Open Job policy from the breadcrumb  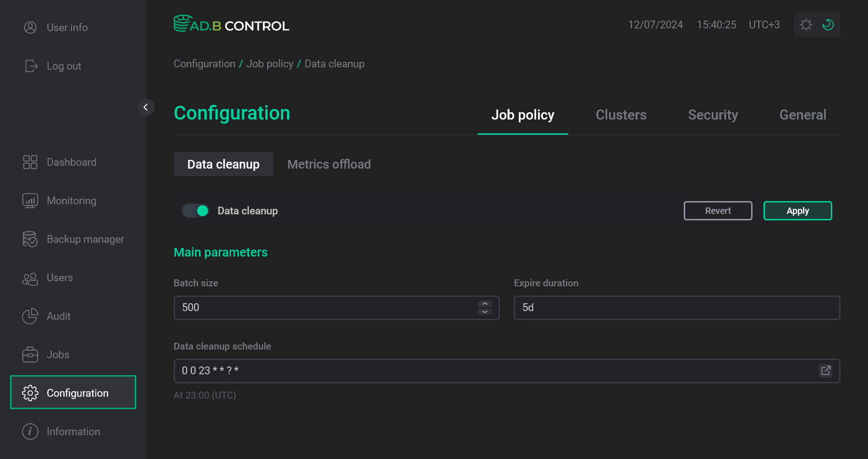(x=270, y=63)
